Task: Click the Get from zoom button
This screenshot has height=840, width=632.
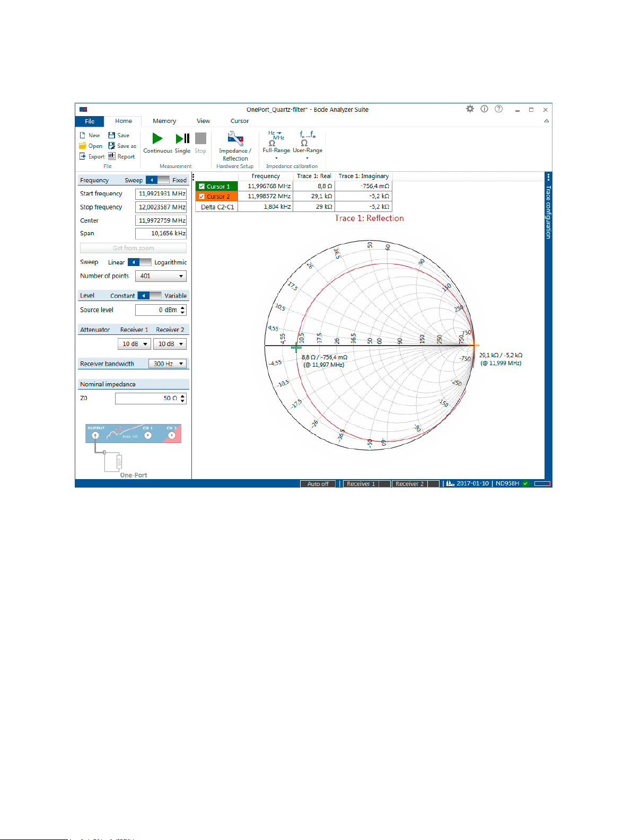Action: click(x=133, y=248)
